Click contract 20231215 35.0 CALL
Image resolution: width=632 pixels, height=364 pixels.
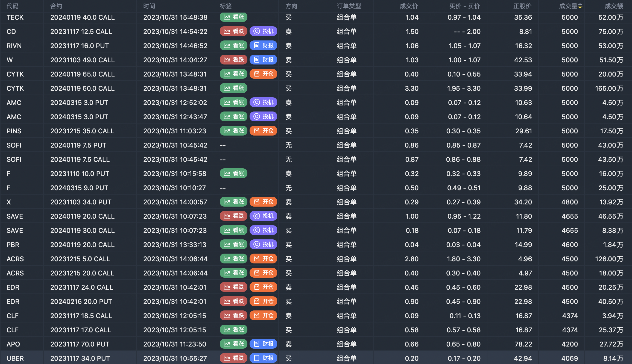click(82, 131)
